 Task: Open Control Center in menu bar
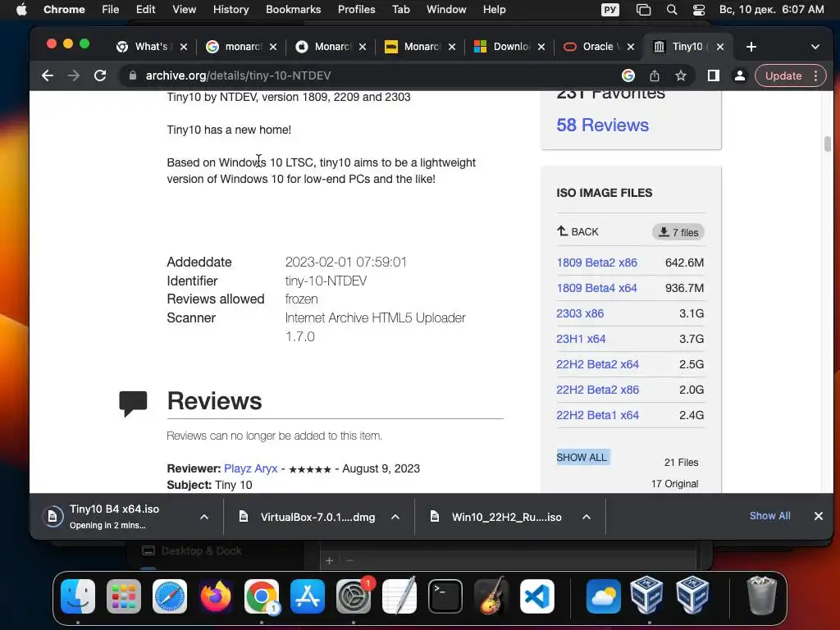tap(699, 10)
